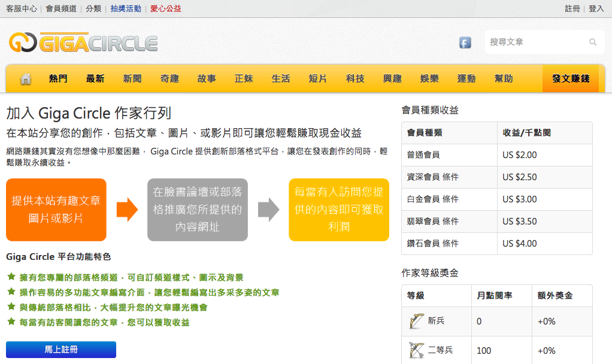View 條件 for 資深會員
This screenshot has width=612, height=364.
[x=450, y=177]
